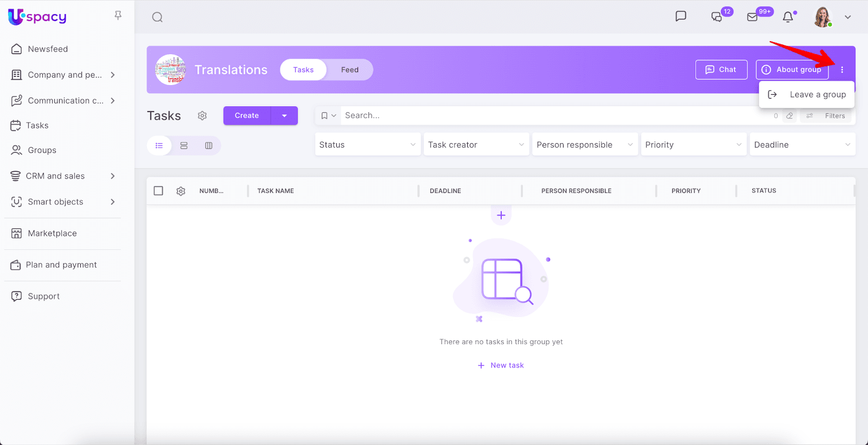Click the task Search input field
The height and width of the screenshot is (445, 868).
553,116
